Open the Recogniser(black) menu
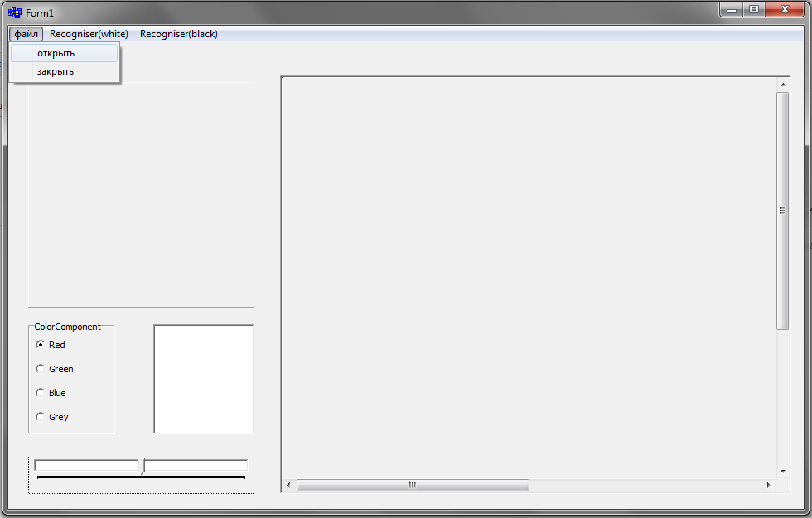This screenshot has height=518, width=812. coord(179,34)
